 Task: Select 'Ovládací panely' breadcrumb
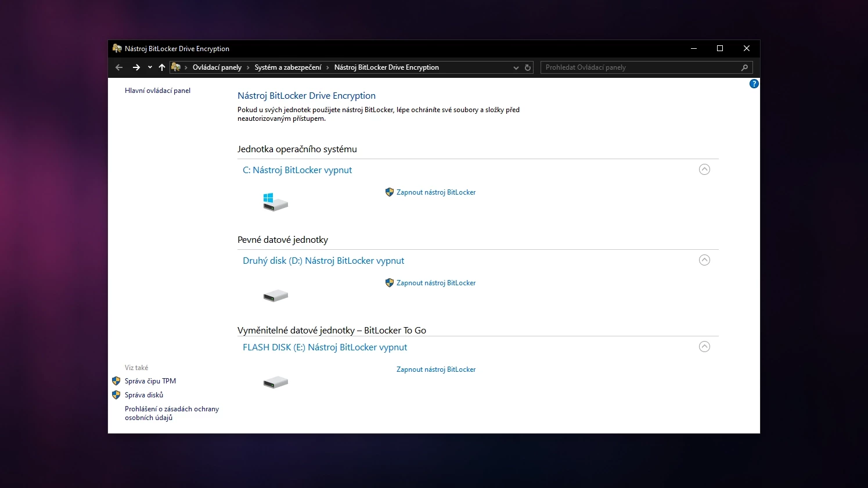point(217,67)
